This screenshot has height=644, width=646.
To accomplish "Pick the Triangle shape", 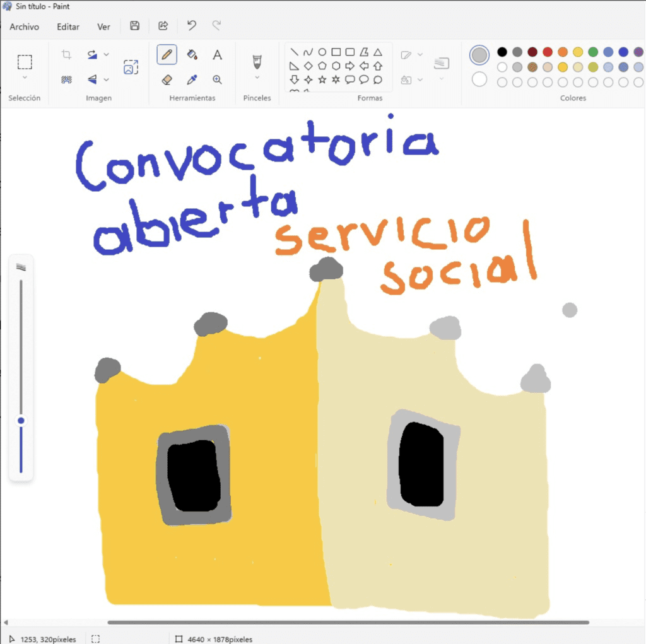I will [x=378, y=52].
